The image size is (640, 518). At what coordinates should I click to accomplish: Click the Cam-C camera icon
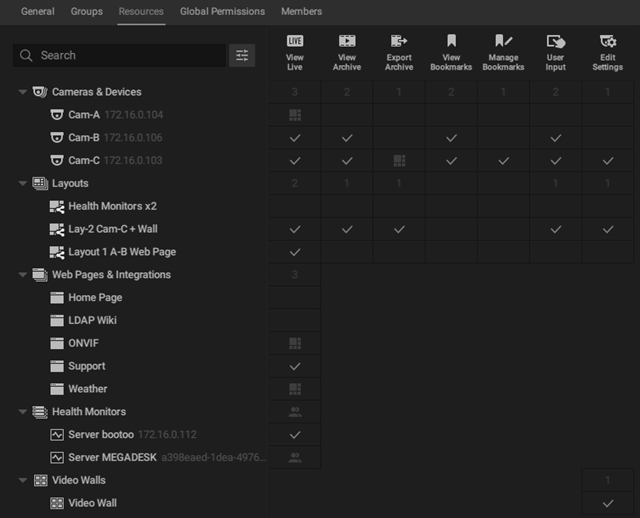click(x=57, y=160)
